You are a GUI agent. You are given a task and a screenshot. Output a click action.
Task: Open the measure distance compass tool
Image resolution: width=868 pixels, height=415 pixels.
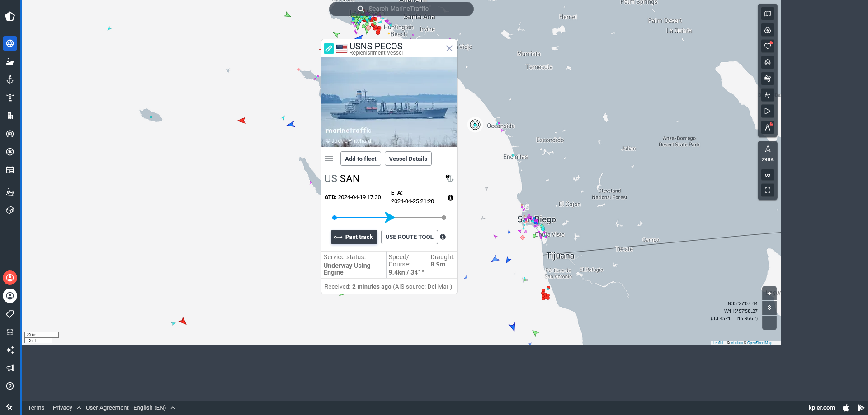pyautogui.click(x=768, y=127)
